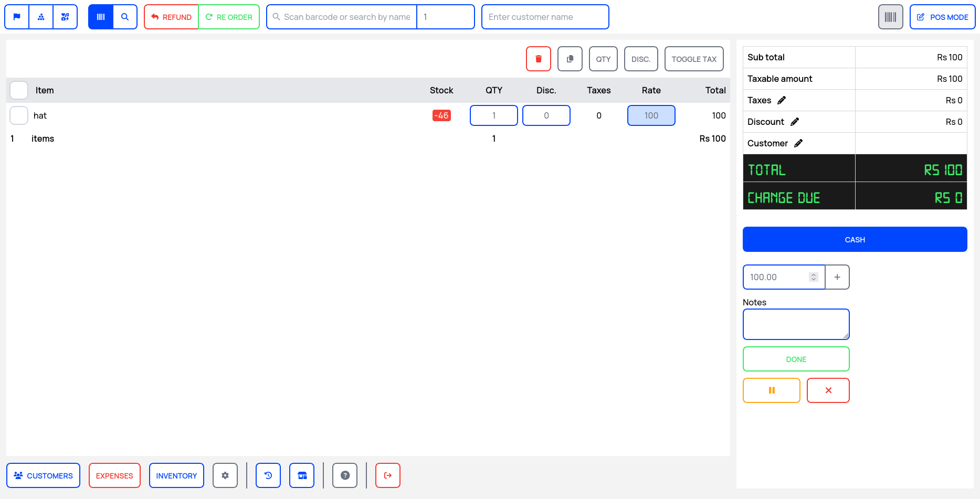Delete selected items using the red trash icon
Viewport: 980px width, 499px height.
tap(538, 59)
